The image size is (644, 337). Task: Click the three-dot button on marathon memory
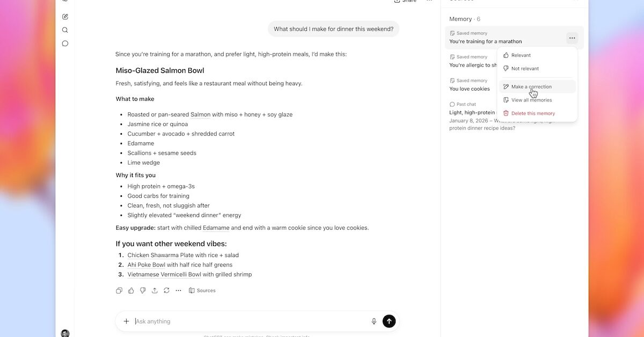[572, 38]
